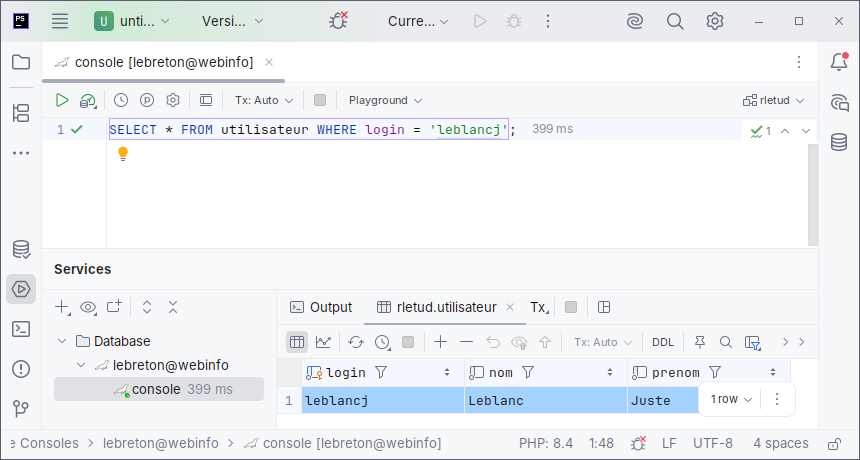Open IDE settings gear in title bar
860x460 pixels.
tap(715, 21)
